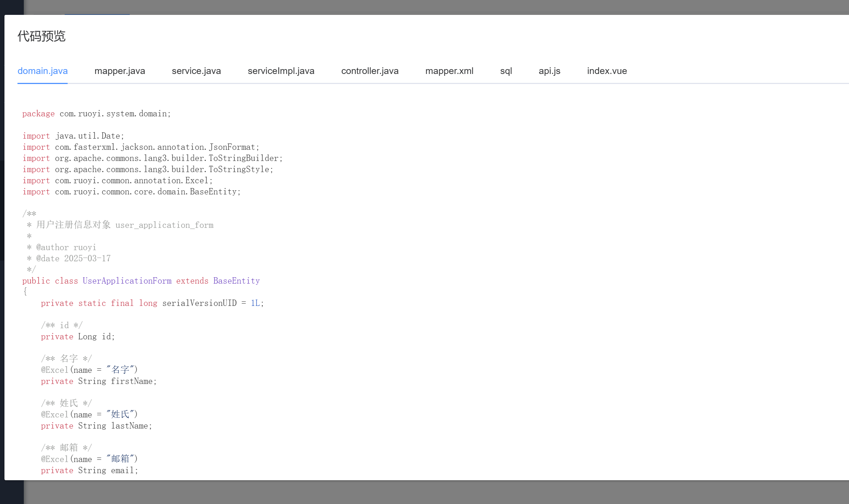Click the private String lastName field

(x=97, y=426)
